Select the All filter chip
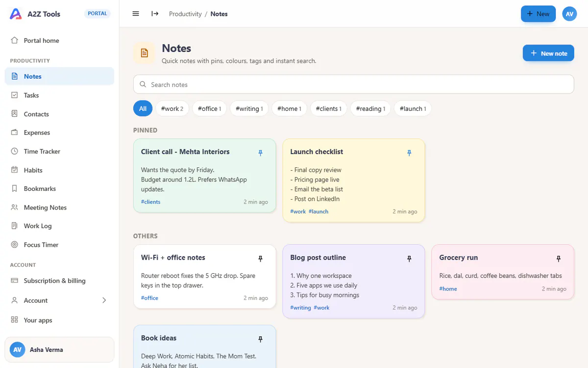Image resolution: width=588 pixels, height=368 pixels. (x=143, y=108)
